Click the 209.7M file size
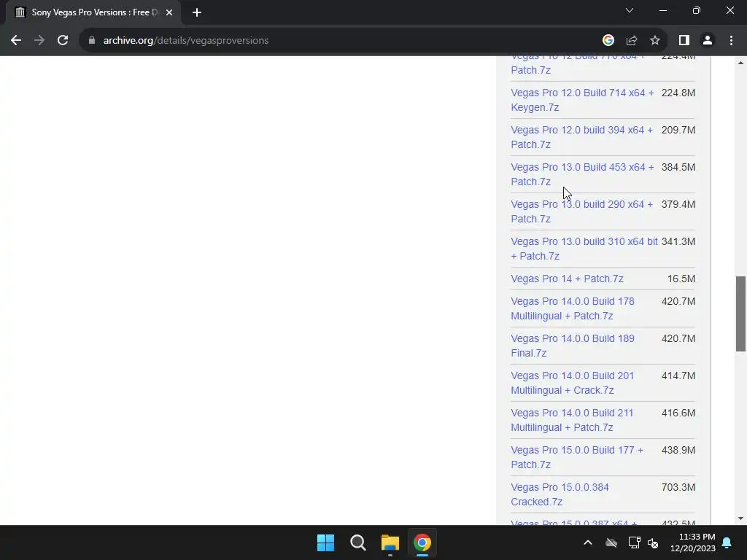Screen dimensions: 747x560 point(678,130)
